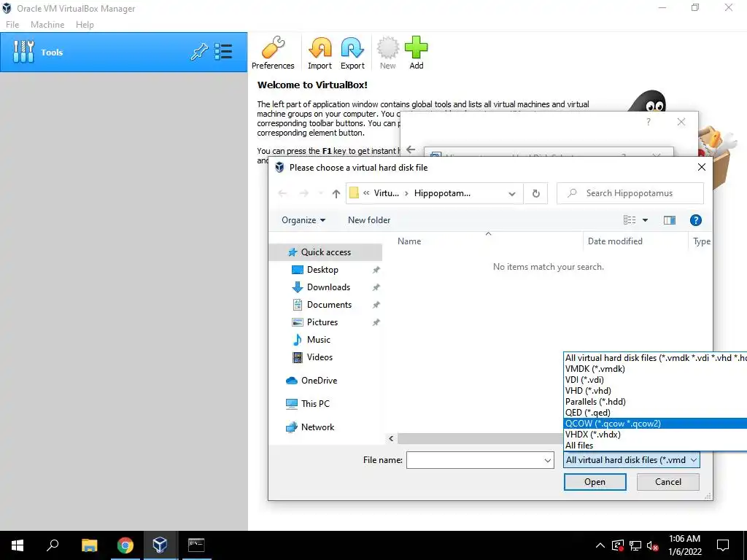Viewport: 747px width, 560px height.
Task: Choose QED (*.qed) filter option
Action: point(655,413)
